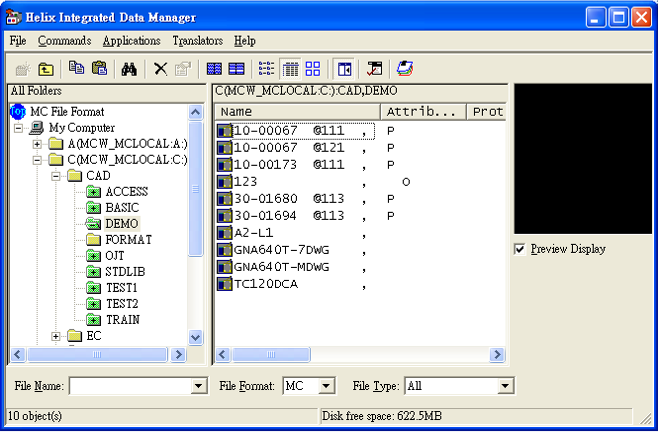Click the Delete X toolbar icon

point(160,68)
